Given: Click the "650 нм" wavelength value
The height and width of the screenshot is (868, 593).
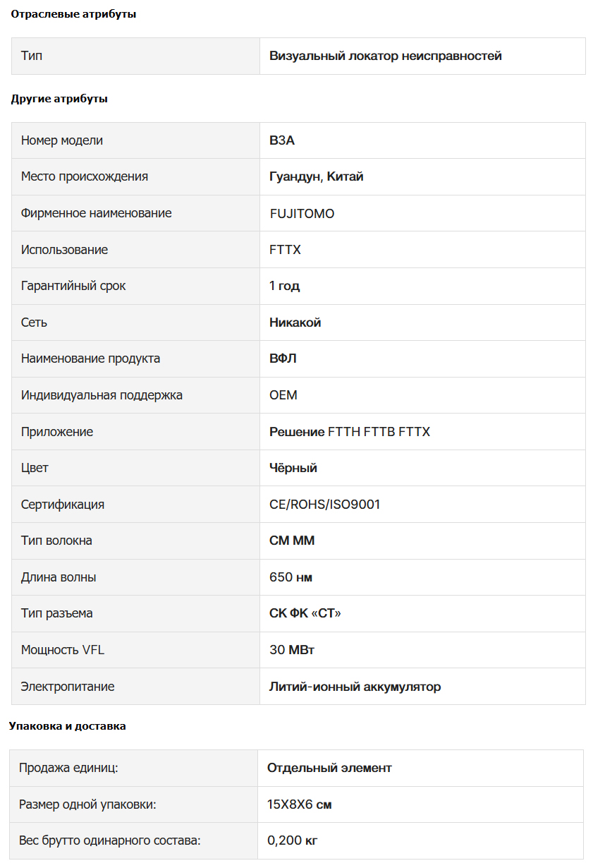Looking at the screenshot, I should (291, 577).
